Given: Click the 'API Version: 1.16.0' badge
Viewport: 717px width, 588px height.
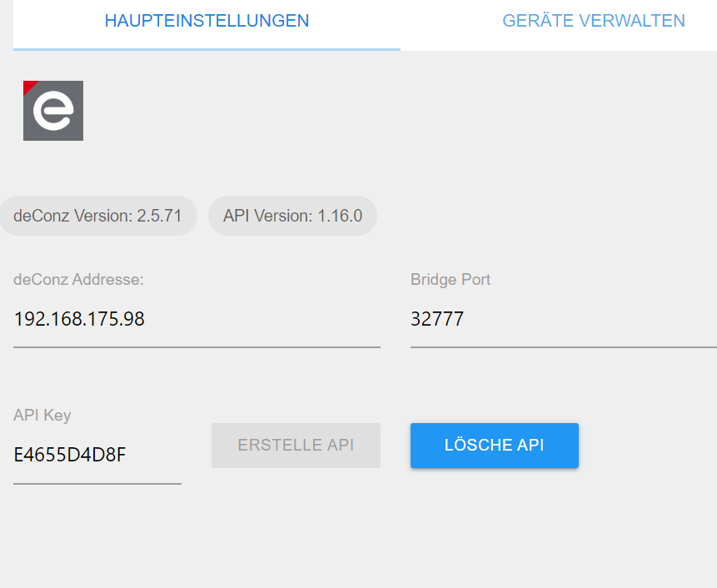Looking at the screenshot, I should 292,215.
